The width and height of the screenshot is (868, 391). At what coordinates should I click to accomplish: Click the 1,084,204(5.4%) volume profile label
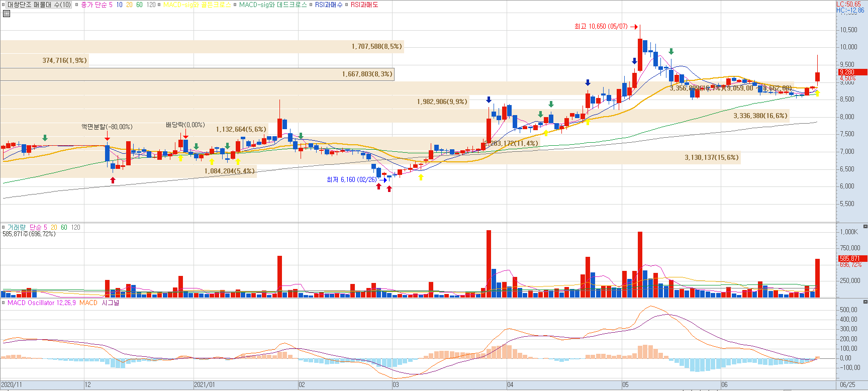(229, 171)
